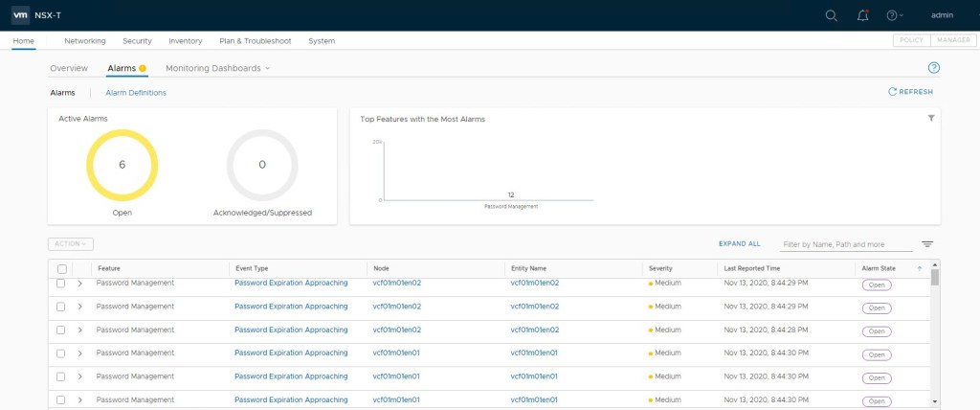Open the Monitoring Dashboards dropdown

217,68
